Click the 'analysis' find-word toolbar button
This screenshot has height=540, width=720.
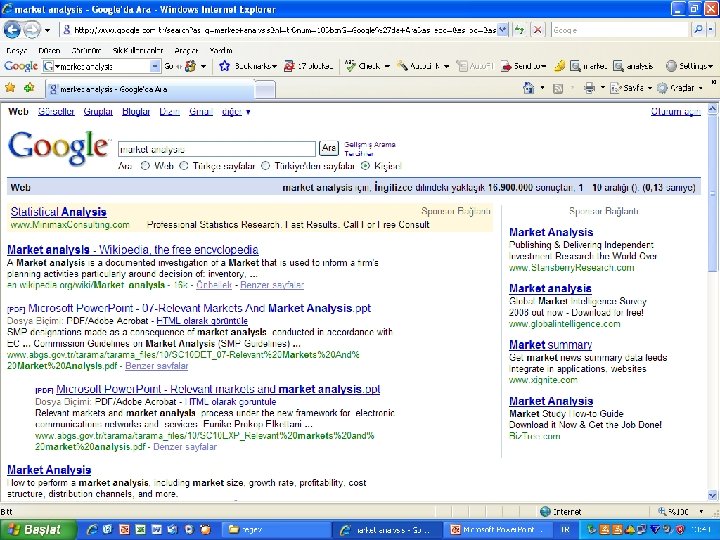coord(633,66)
